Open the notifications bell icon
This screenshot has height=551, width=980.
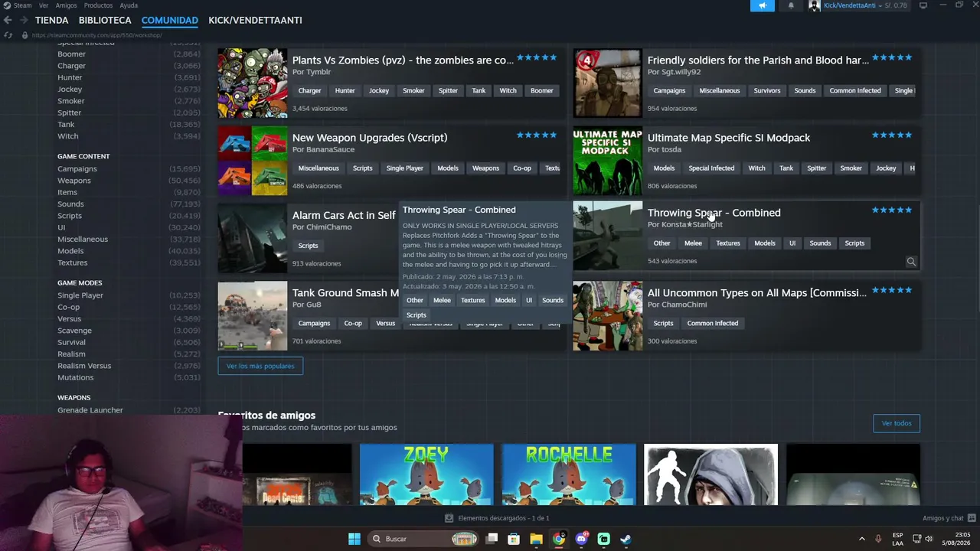(x=791, y=5)
